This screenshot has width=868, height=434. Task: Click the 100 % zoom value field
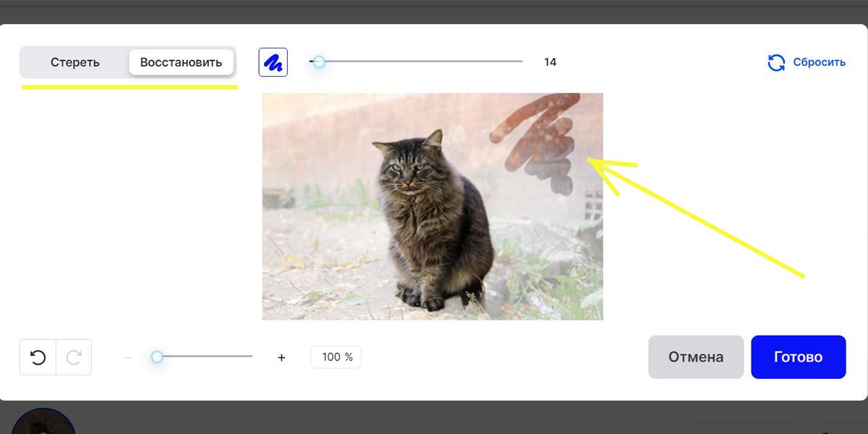336,357
